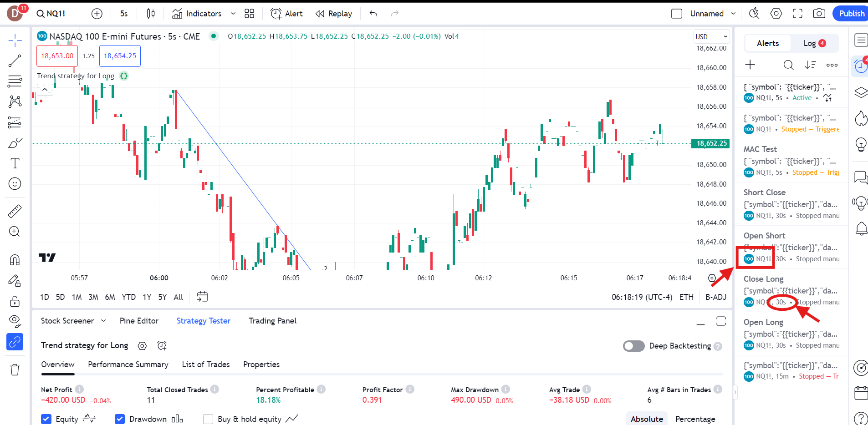Collapse the indicator legend chevron
Screen dimensions: 868x425
pyautogui.click(x=45, y=90)
